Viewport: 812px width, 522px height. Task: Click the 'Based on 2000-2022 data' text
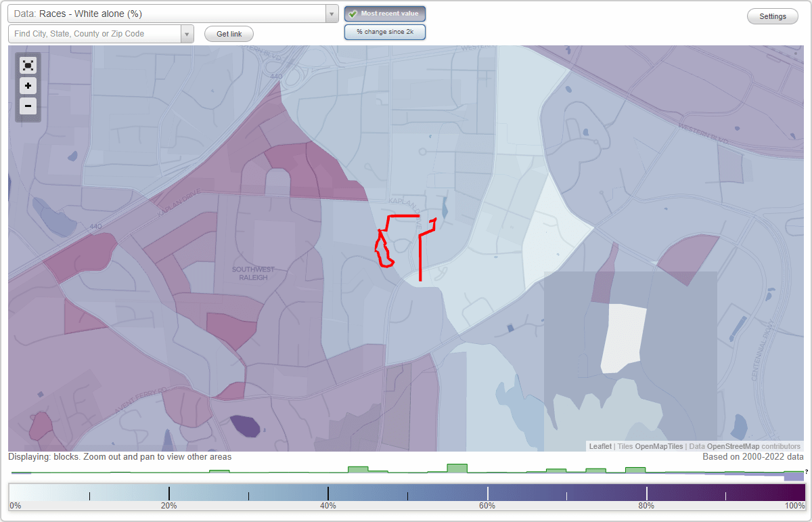[x=753, y=457]
